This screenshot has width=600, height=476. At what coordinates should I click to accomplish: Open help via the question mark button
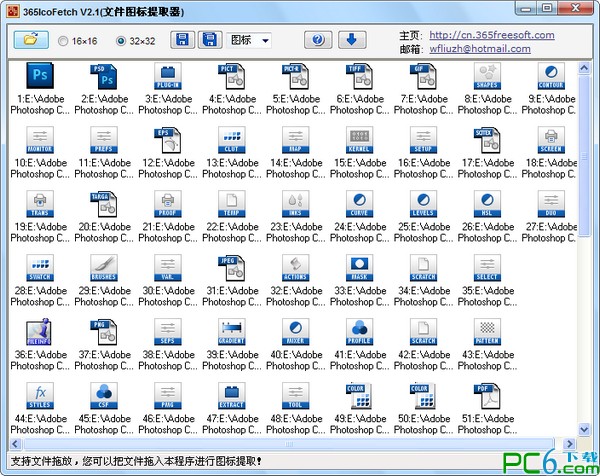tap(318, 40)
